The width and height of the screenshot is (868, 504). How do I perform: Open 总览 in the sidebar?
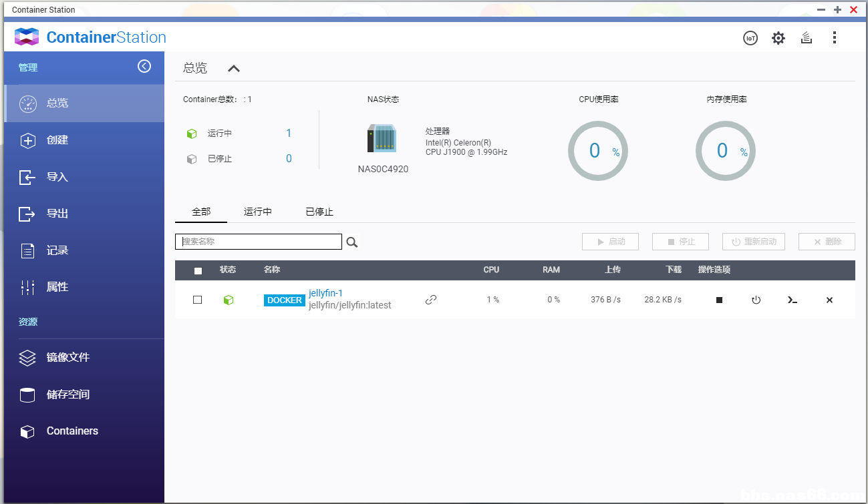click(x=84, y=103)
